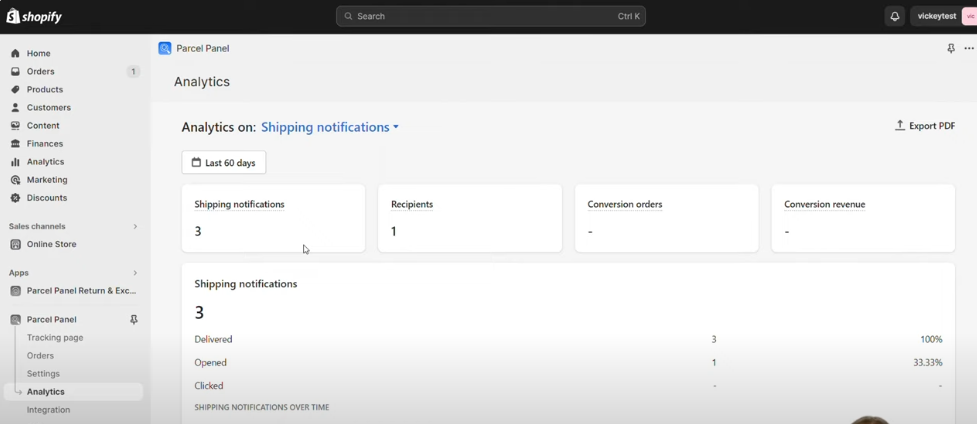Viewport: 977px width, 424px height.
Task: Click the Shipping notifications summary card
Action: pos(274,218)
